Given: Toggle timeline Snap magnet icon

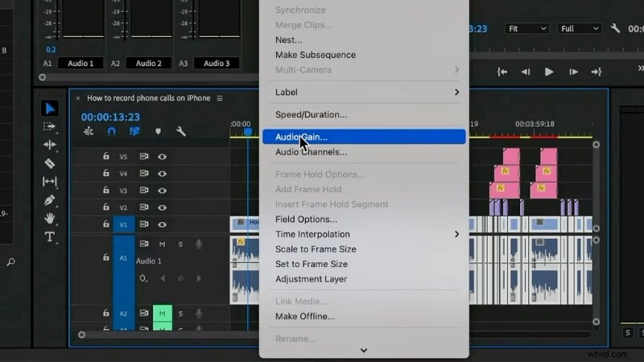Looking at the screenshot, I should click(111, 131).
